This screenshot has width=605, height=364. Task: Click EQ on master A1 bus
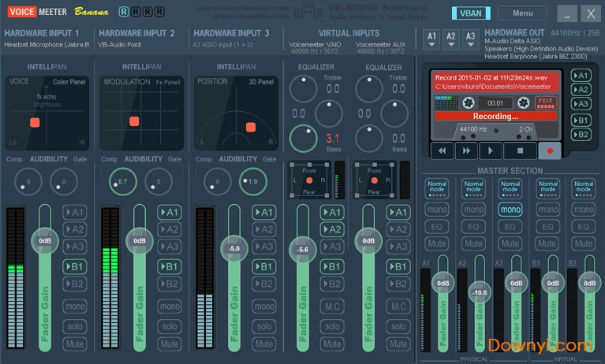pyautogui.click(x=437, y=227)
